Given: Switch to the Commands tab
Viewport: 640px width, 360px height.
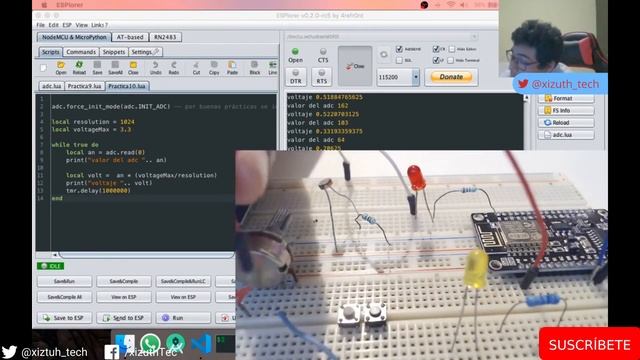Looking at the screenshot, I should (x=81, y=52).
